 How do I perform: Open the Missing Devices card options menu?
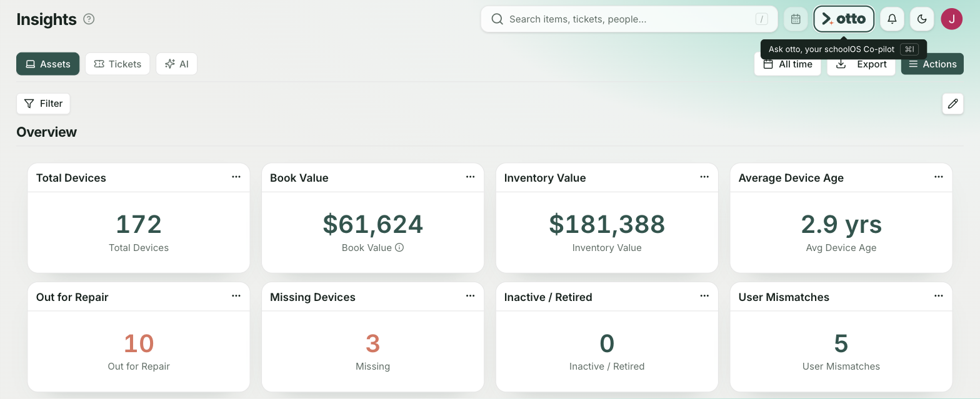[470, 296]
